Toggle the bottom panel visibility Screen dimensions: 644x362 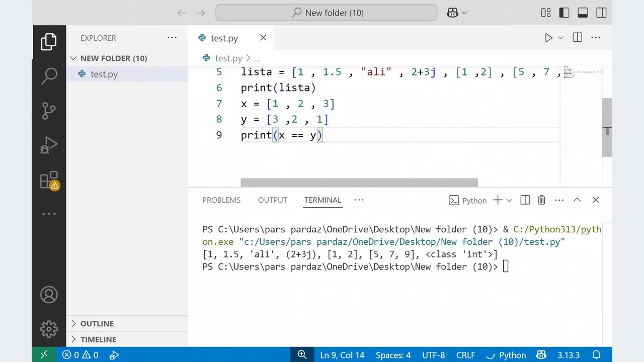(583, 13)
